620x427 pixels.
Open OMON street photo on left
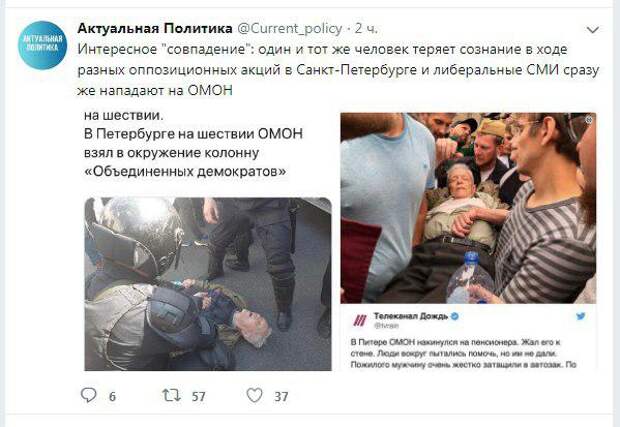[208, 284]
